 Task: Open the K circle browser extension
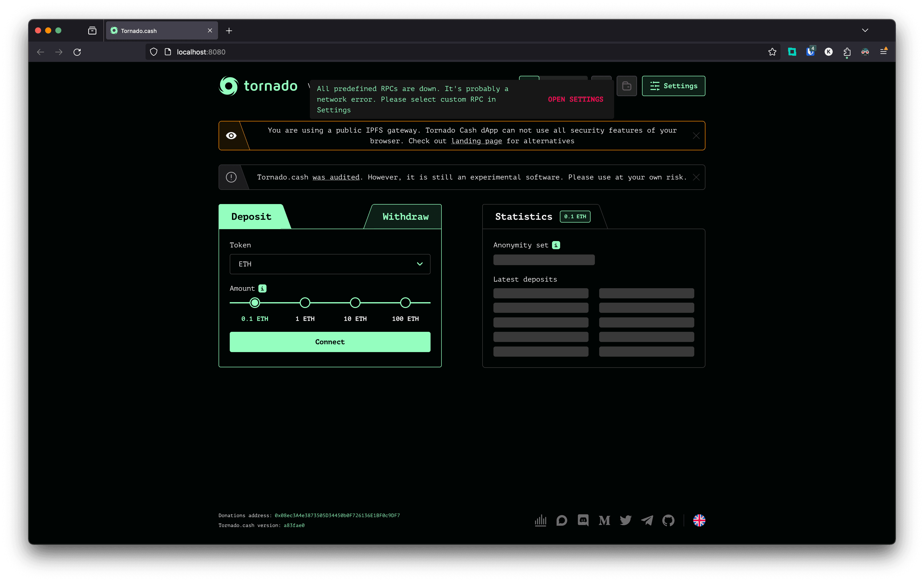tap(829, 52)
